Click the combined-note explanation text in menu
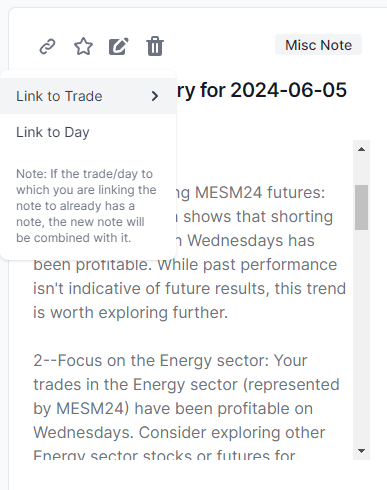The height and width of the screenshot is (490, 387). [86, 206]
